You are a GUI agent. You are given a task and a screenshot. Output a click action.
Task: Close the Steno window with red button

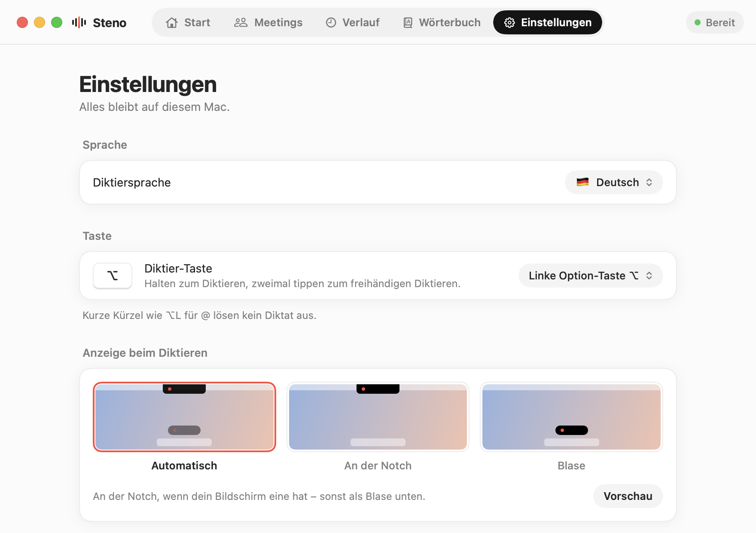pos(22,22)
